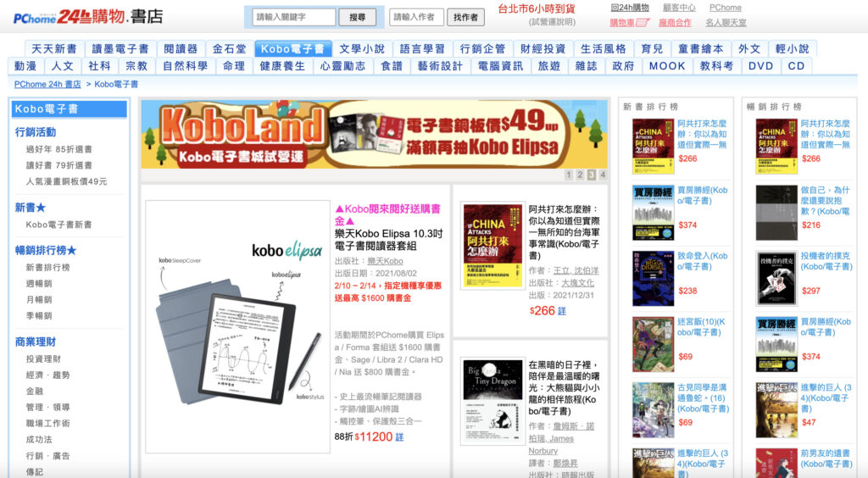Open 買房勝經 title in 暢銷排行榜
This screenshot has height=478, width=868.
pyautogui.click(x=826, y=327)
